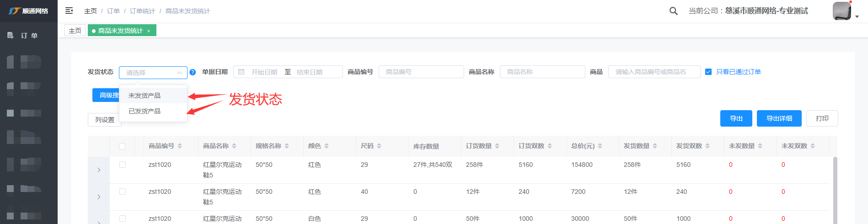The image size is (868, 224).
Task: Click the user avatar in top right
Action: tap(841, 11)
